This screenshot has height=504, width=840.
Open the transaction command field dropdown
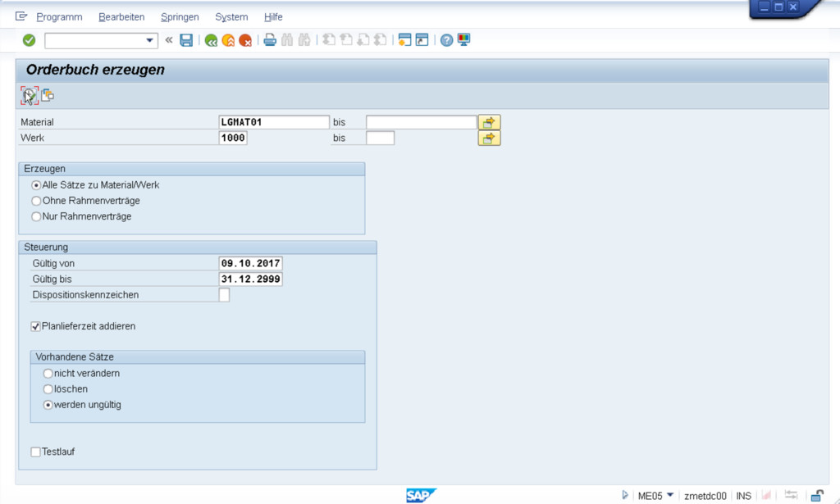pos(149,41)
